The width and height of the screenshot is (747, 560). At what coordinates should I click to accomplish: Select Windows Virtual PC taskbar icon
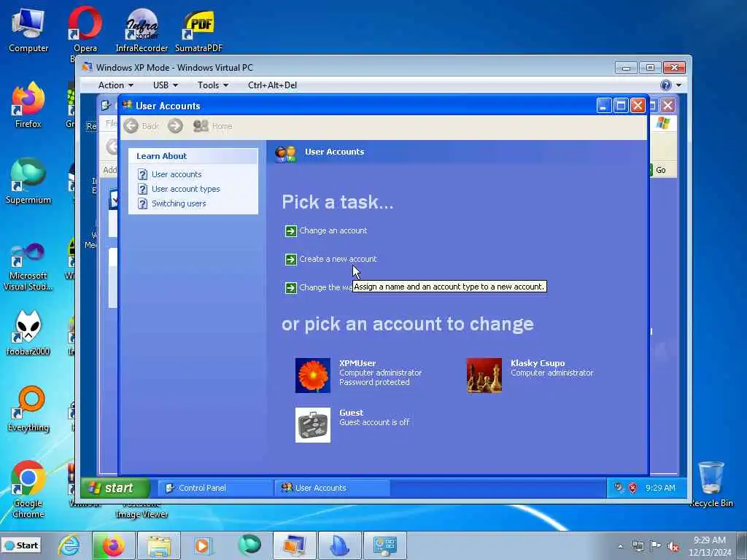[x=295, y=545]
